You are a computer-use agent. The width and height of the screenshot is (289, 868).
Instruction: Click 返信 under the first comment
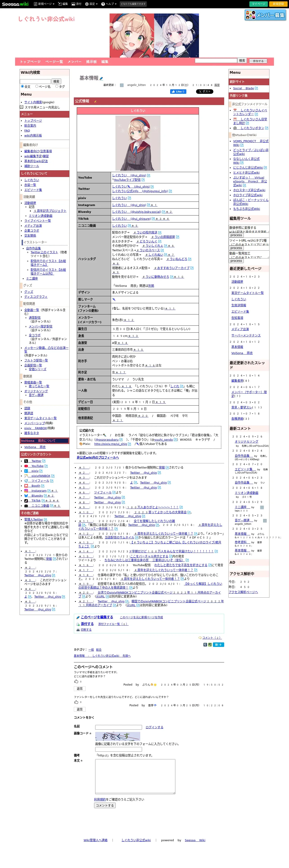(80, 689)
